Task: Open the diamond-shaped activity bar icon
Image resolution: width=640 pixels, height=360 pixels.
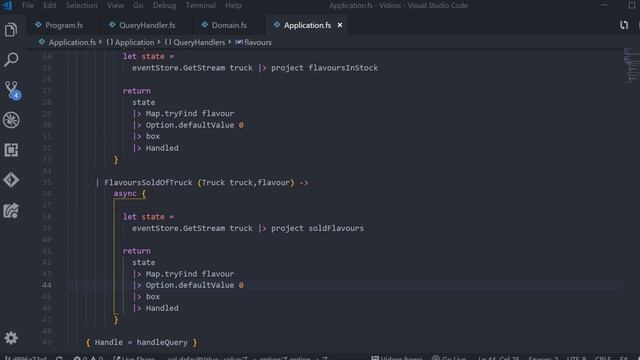Action: coord(11,180)
